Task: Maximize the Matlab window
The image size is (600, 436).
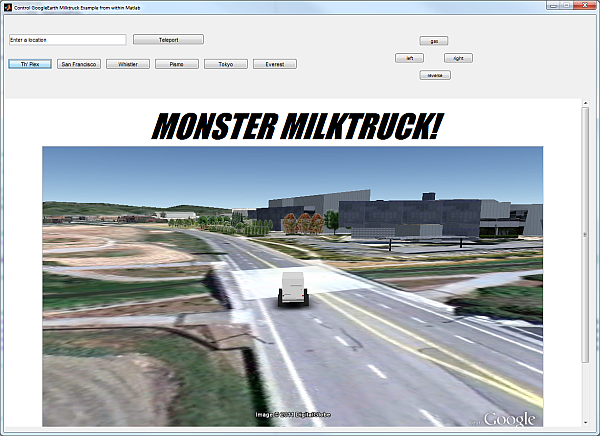Action: tap(567, 5)
